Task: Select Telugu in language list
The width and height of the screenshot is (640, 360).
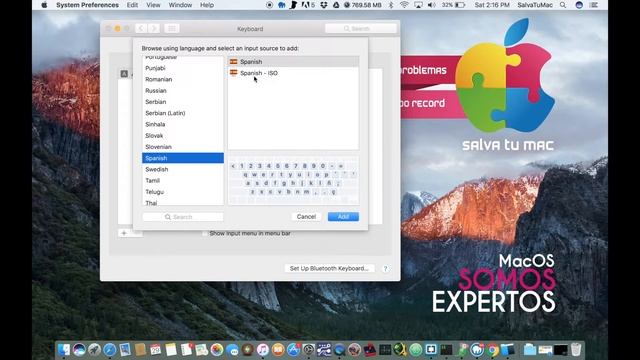Action: point(183,191)
